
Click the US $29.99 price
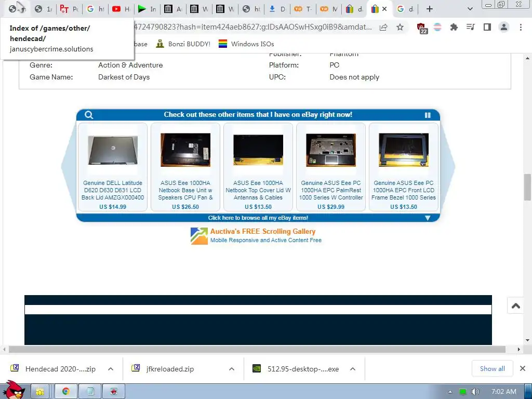click(331, 207)
